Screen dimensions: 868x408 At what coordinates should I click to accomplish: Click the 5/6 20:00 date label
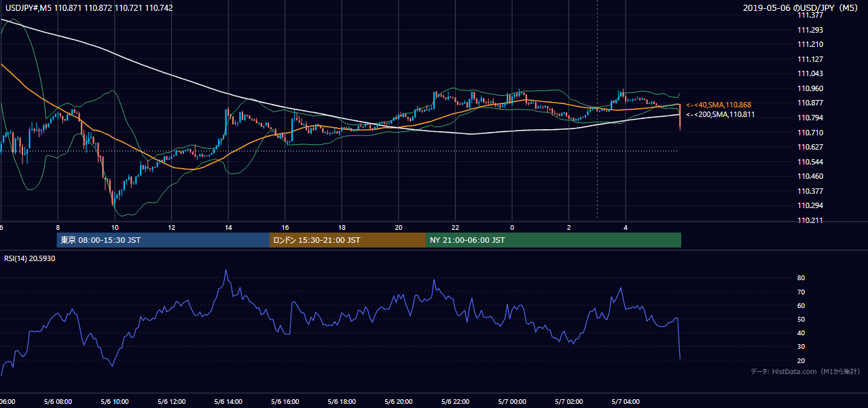[x=399, y=402]
